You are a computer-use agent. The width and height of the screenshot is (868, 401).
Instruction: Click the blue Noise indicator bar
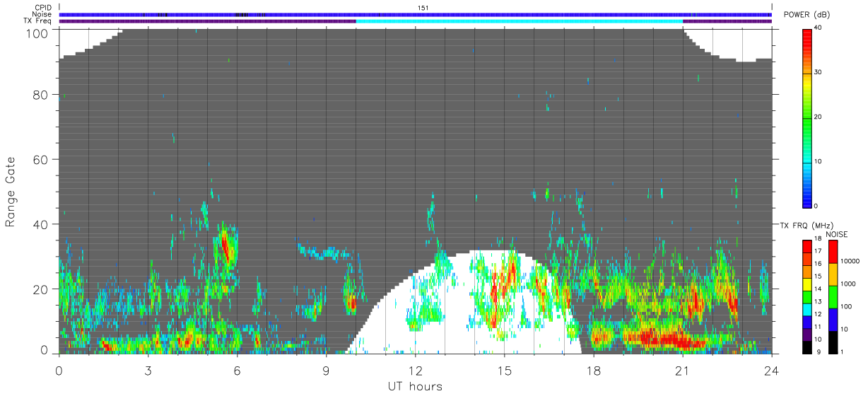click(415, 14)
